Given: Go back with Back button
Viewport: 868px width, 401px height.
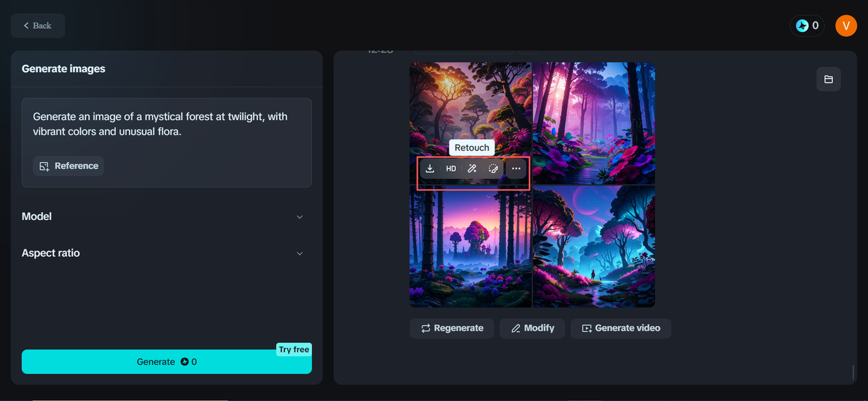Looking at the screenshot, I should tap(38, 26).
